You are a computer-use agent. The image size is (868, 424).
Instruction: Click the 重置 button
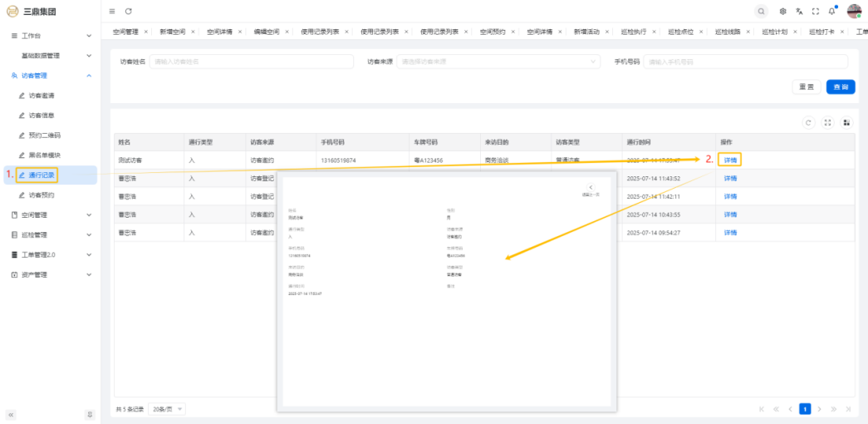coord(806,86)
